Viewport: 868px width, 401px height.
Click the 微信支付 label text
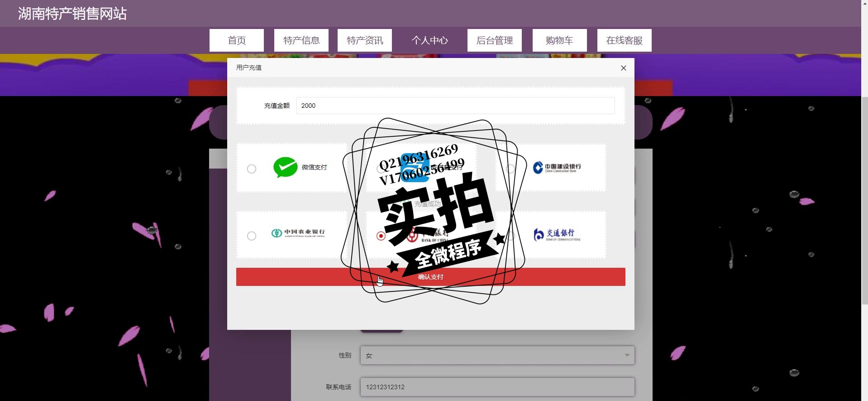[x=314, y=167]
